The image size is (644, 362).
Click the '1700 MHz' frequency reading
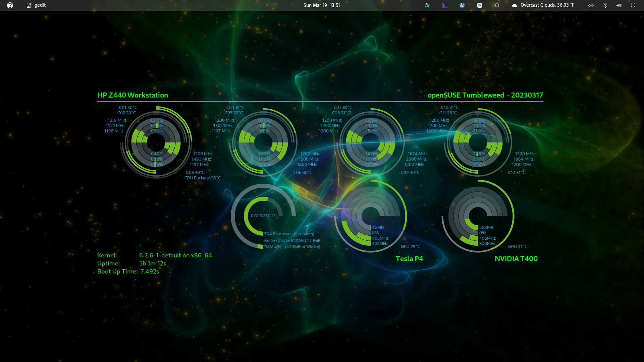pos(310,154)
